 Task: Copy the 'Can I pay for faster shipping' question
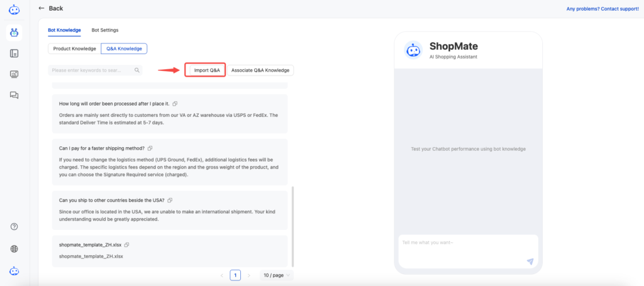(x=150, y=148)
